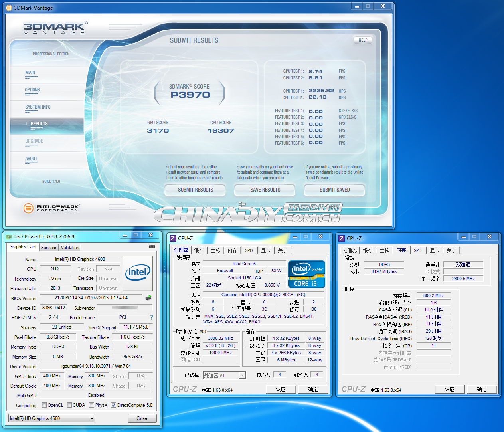Click the 认证 validate button in CPU-Z
504x432 pixels.
281,389
